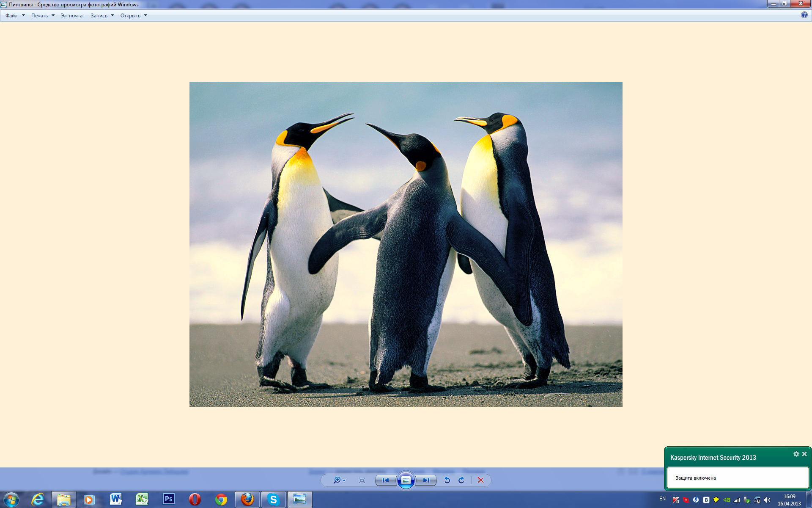Open Photoshop from the taskbar
Image resolution: width=812 pixels, height=508 pixels.
168,499
